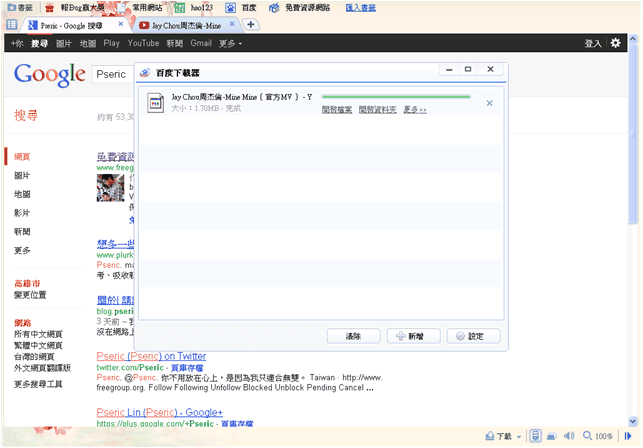Click the page scroll-up arrow
Viewport: 643px width, 448px height.
click(633, 39)
